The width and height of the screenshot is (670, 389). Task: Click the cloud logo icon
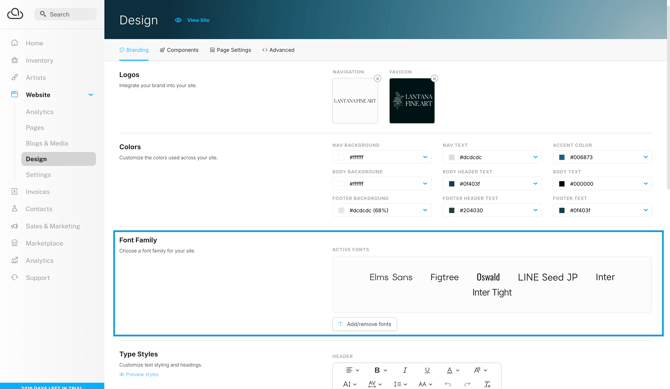[x=15, y=14]
